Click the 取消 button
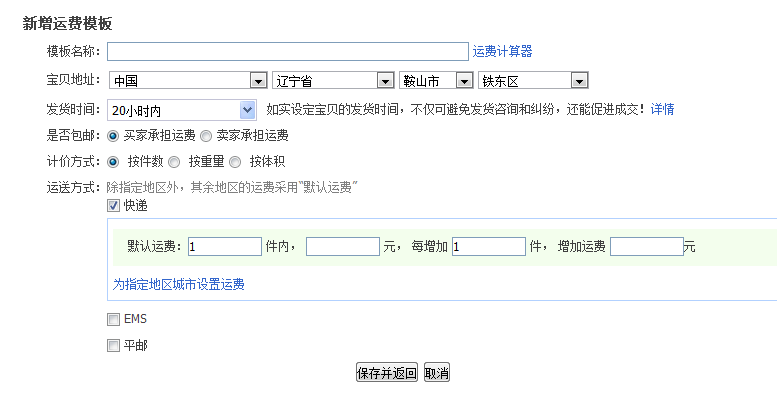Screen dimensions: 777x401 [437, 372]
